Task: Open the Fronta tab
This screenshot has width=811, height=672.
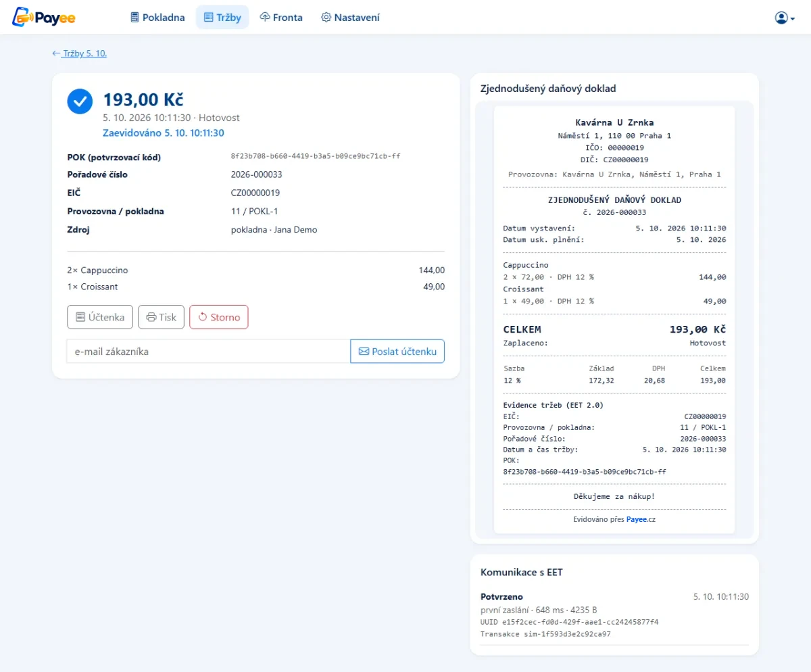Action: pos(281,18)
